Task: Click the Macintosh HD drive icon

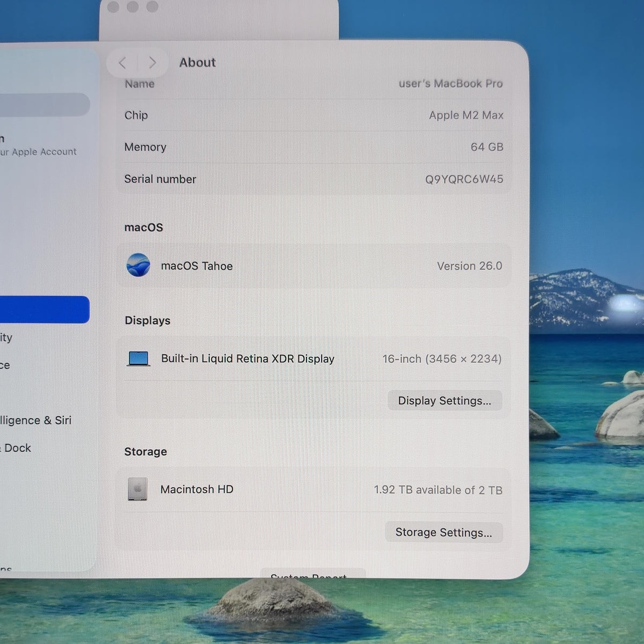Action: [137, 489]
